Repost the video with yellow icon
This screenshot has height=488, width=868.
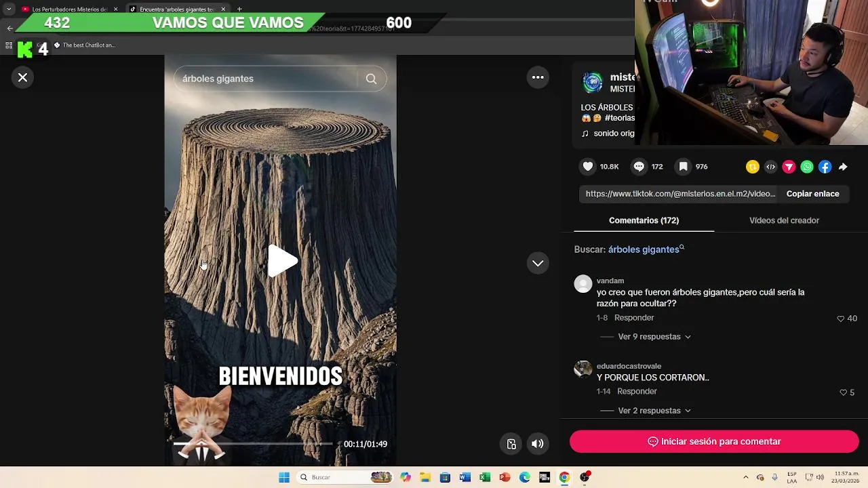click(x=753, y=167)
